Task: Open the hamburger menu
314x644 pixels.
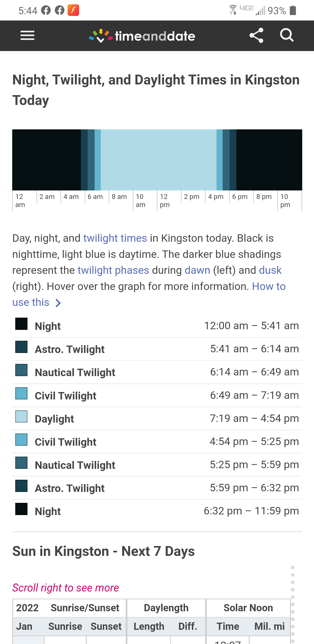Action: tap(27, 36)
